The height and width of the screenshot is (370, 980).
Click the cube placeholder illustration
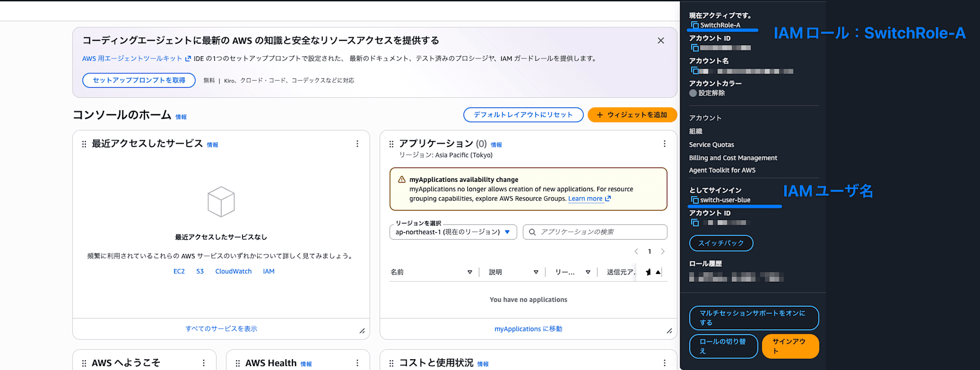tap(221, 201)
